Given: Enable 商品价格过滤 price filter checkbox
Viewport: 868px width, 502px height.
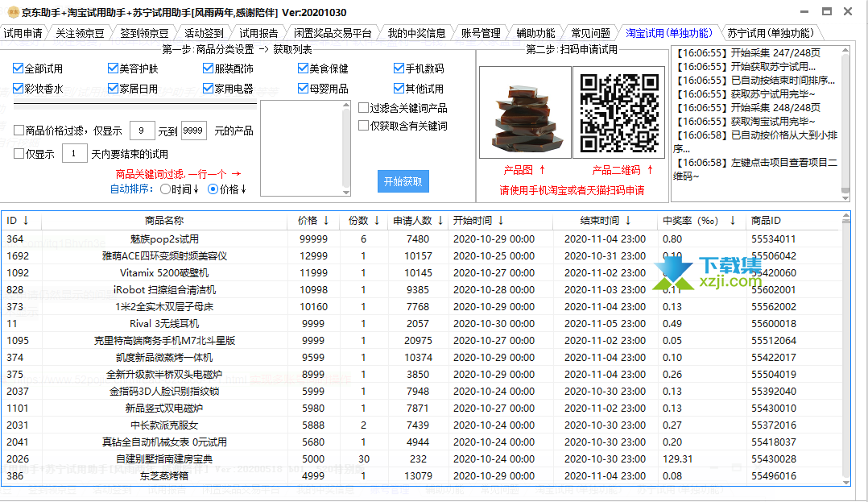Looking at the screenshot, I should (x=19, y=131).
